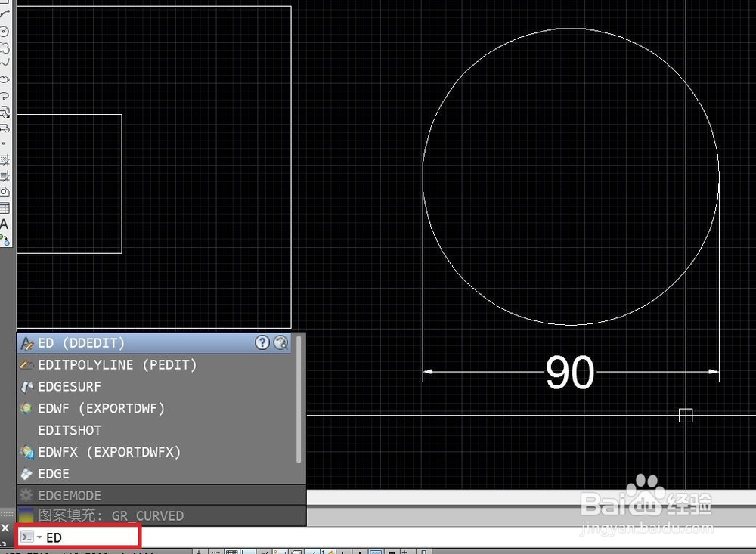Click the suggestion list scrollbar
The image size is (756, 554).
[x=299, y=399]
